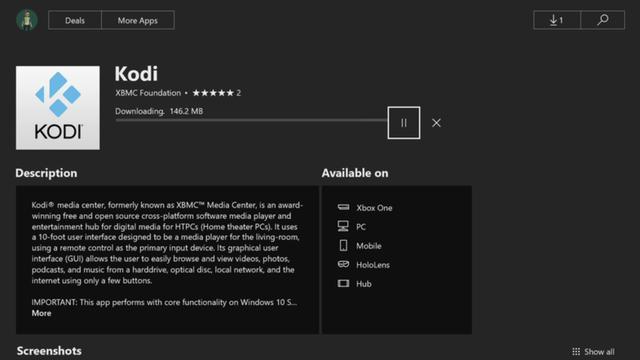Click the Xbox One console icon
The height and width of the screenshot is (360, 640).
[343, 207]
